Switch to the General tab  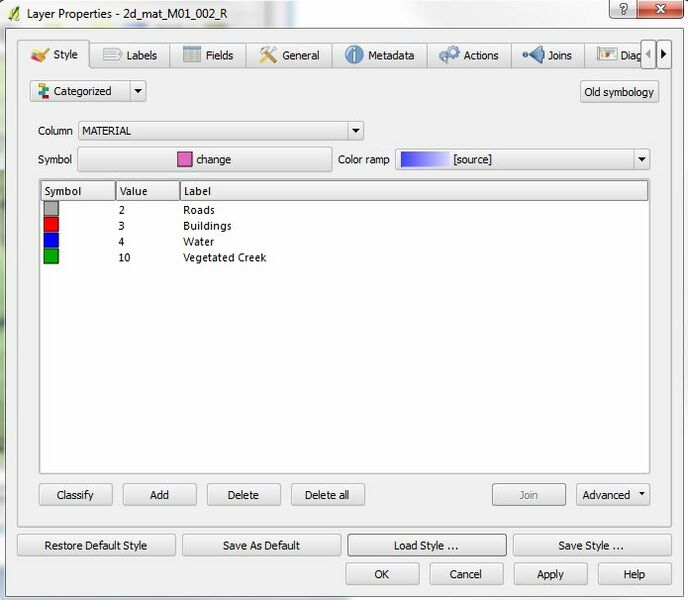[x=289, y=55]
